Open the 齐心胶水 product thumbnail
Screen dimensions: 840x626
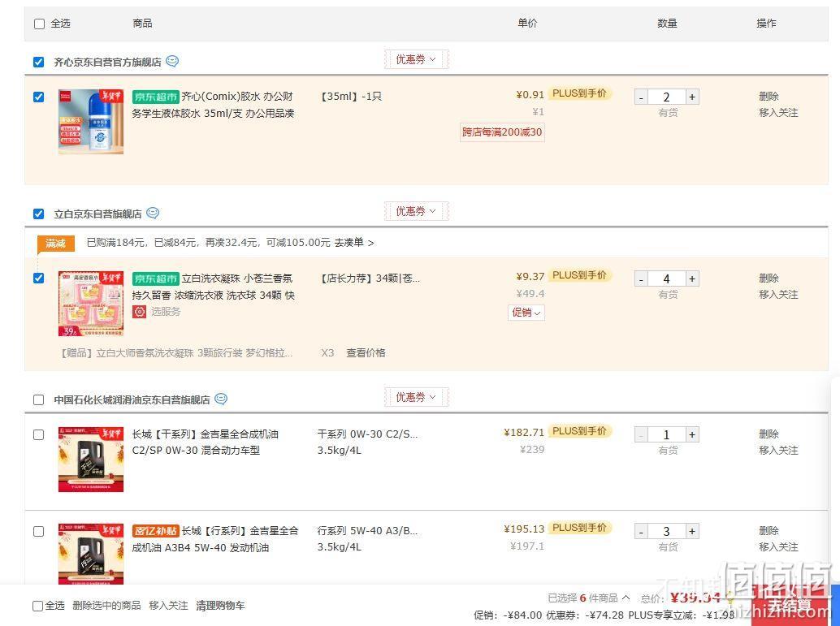[91, 122]
